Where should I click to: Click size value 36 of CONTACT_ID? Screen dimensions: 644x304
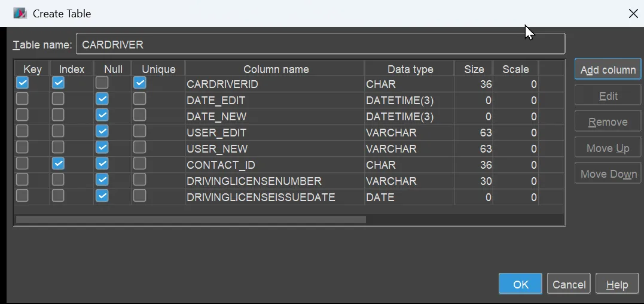coord(474,165)
